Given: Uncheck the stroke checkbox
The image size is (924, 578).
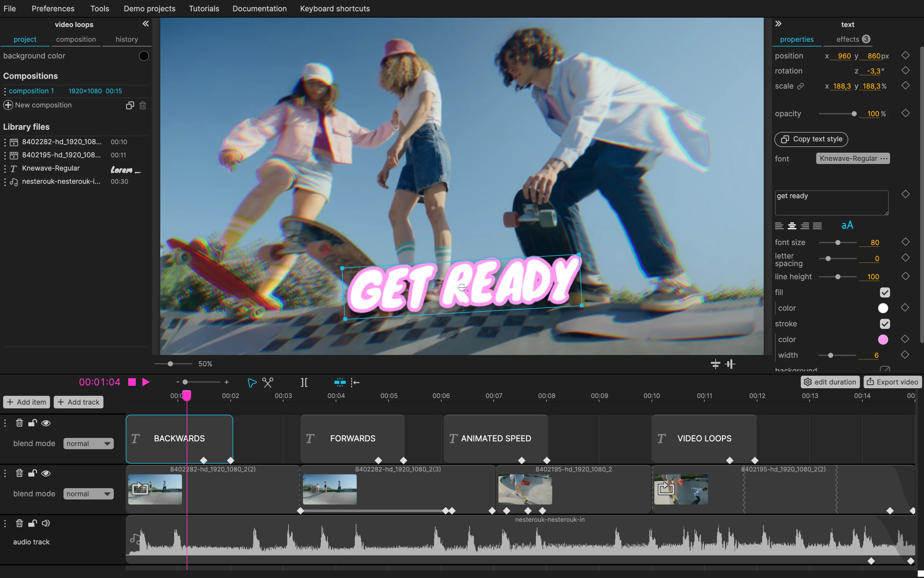Looking at the screenshot, I should coord(885,324).
